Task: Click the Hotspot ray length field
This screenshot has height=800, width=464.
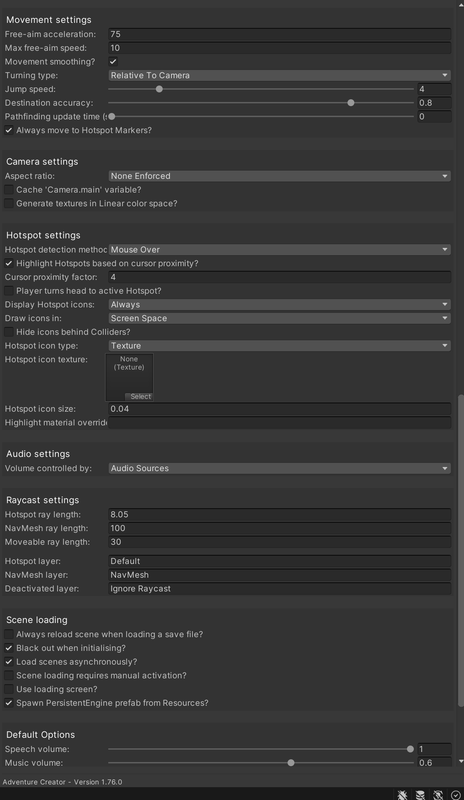Action: pos(279,514)
